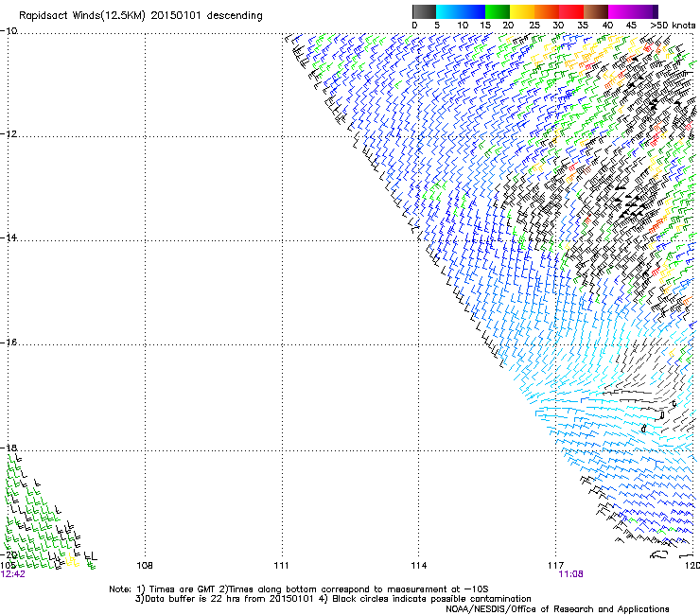Click the 117 longitude axis label
The width and height of the screenshot is (700, 615).
(556, 566)
